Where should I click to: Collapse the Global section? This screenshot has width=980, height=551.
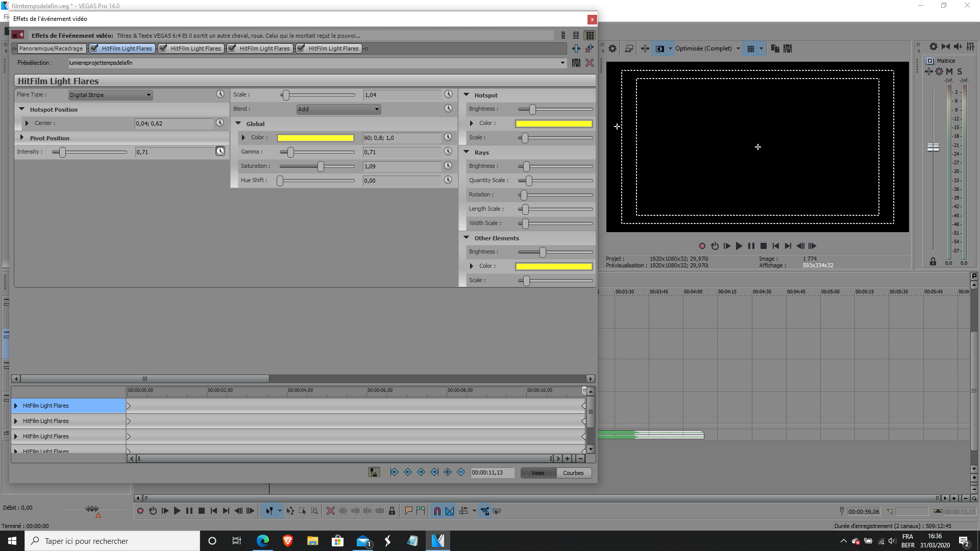pos(238,123)
